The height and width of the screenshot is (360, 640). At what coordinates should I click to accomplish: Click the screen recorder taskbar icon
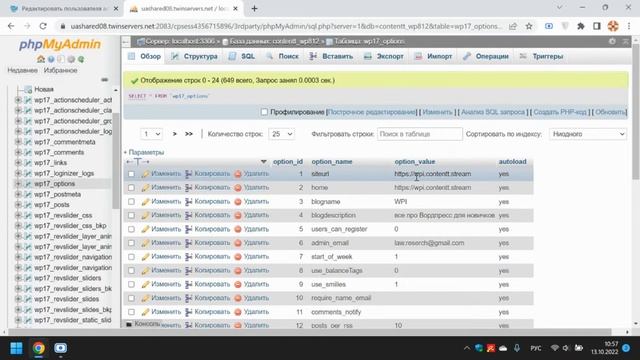pyautogui.click(x=60, y=348)
